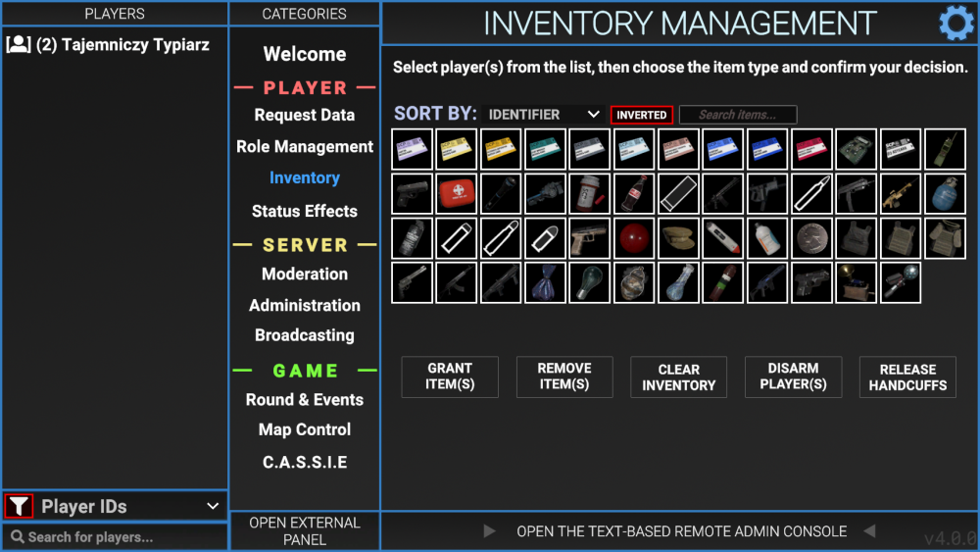Select the light bulb item
This screenshot has height=552, width=980.
point(589,282)
